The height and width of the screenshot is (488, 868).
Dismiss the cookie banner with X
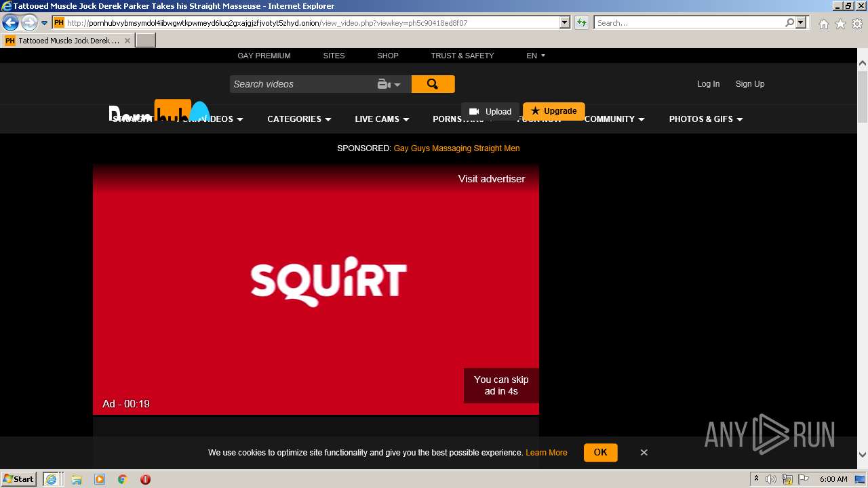point(644,453)
